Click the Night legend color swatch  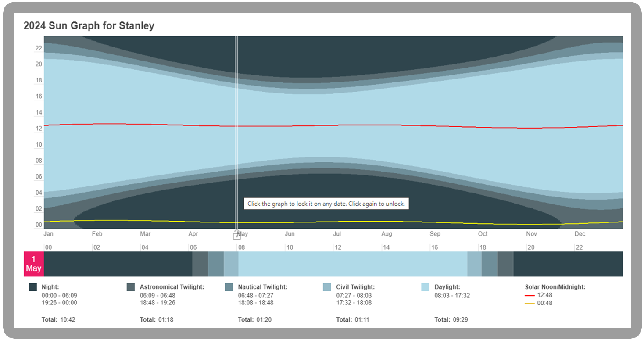click(x=32, y=287)
